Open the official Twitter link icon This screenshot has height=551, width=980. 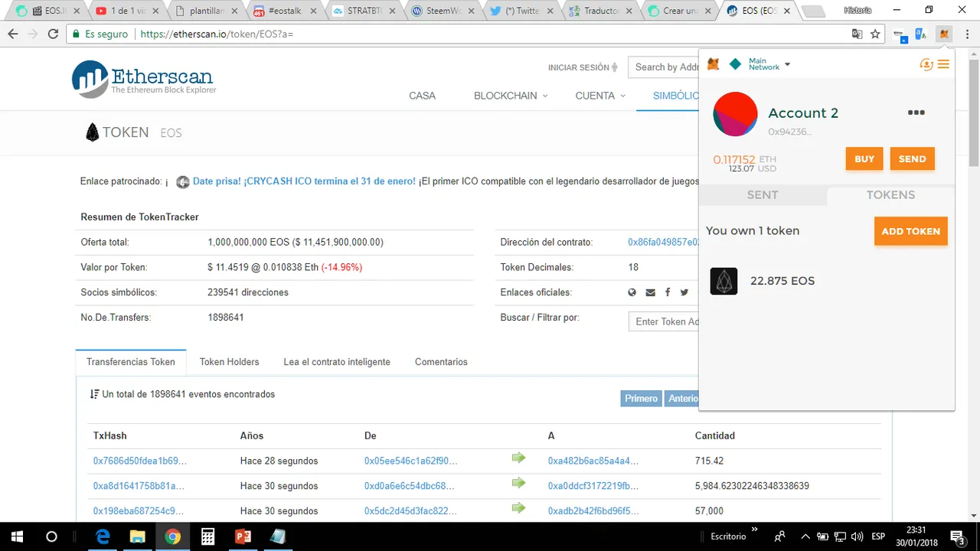[x=684, y=292]
